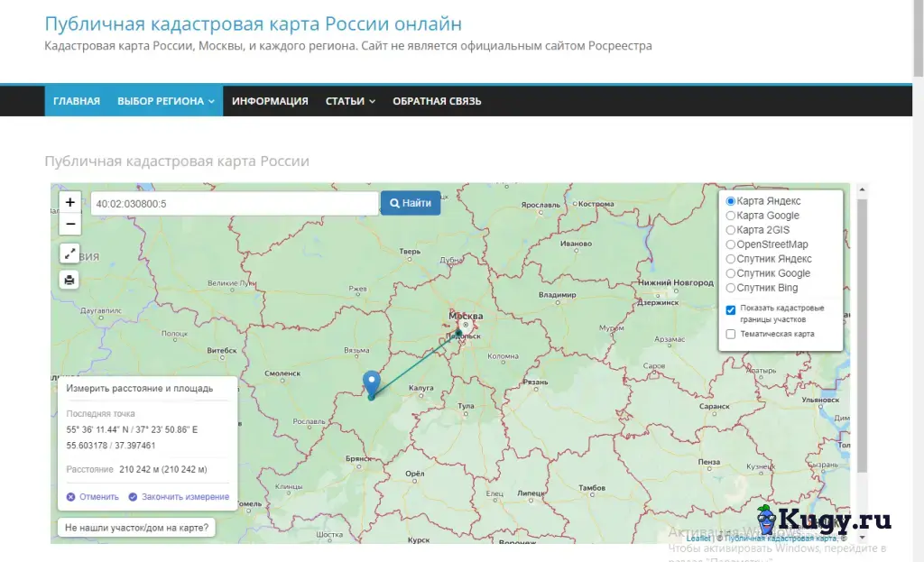This screenshot has height=562, width=924.
Task: Click the Ярославль city label on map
Action: [x=541, y=205]
